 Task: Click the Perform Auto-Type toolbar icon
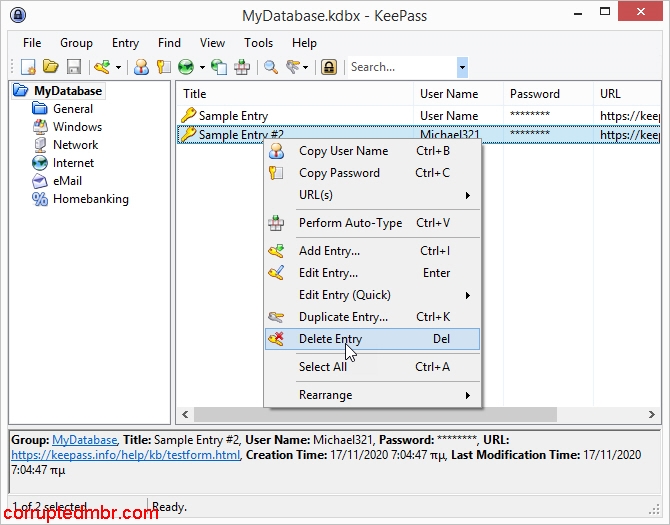[242, 67]
